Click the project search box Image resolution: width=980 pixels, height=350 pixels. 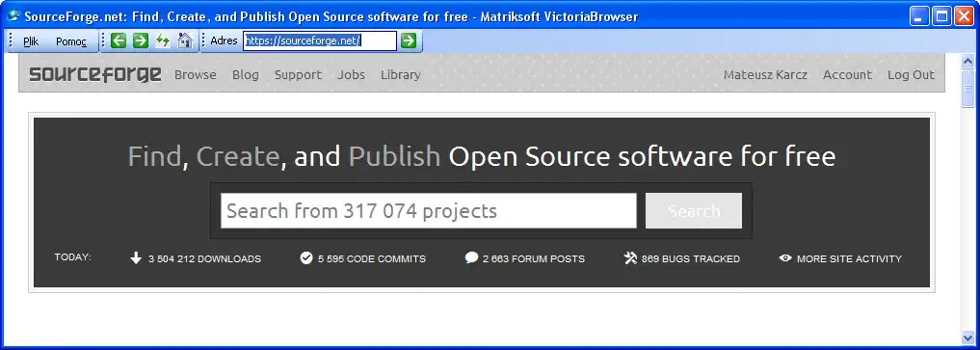[429, 210]
